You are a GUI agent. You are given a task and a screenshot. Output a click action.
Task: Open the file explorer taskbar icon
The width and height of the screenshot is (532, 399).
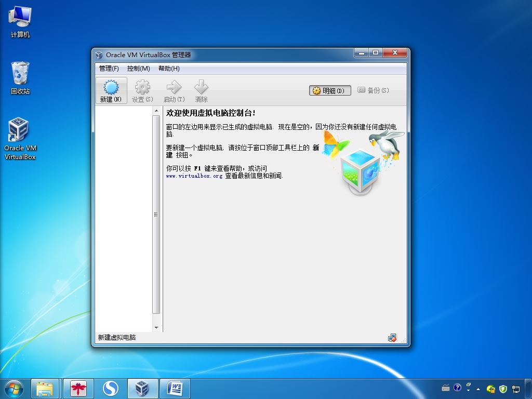click(x=45, y=389)
